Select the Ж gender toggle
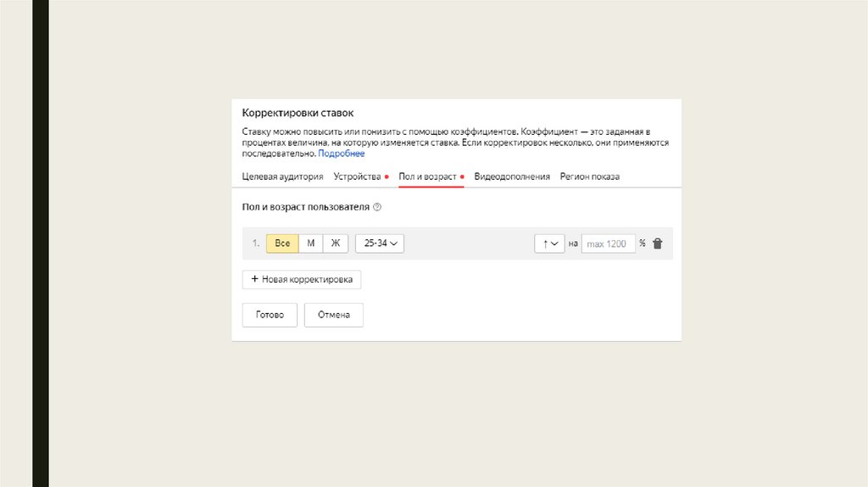The width and height of the screenshot is (868, 487). pyautogui.click(x=336, y=243)
